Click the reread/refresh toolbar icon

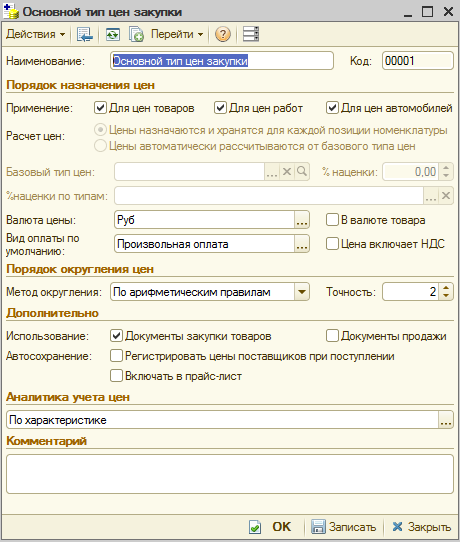click(x=113, y=34)
